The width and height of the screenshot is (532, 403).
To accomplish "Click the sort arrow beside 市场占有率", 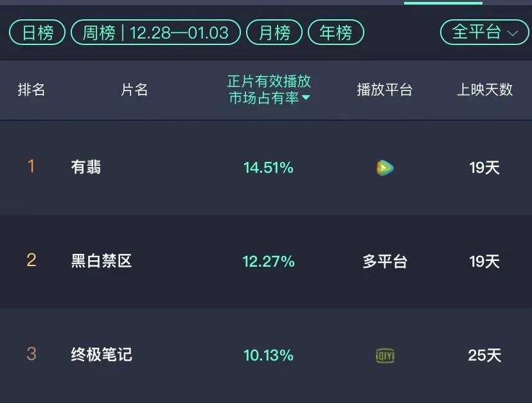I will (306, 98).
